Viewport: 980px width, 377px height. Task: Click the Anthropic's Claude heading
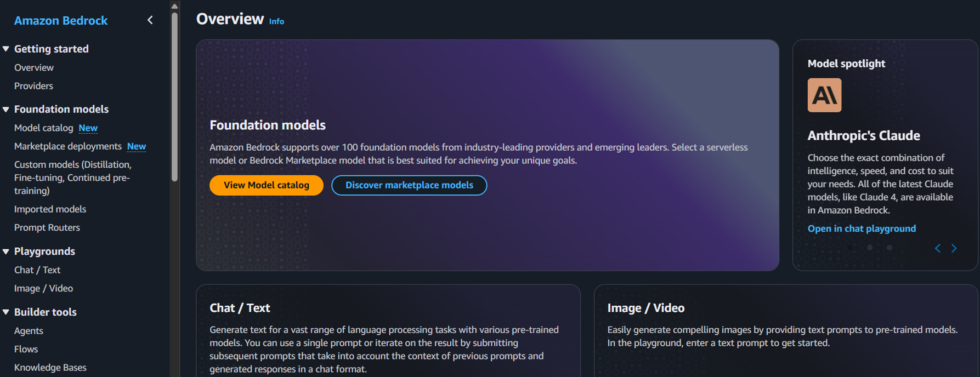pos(864,135)
